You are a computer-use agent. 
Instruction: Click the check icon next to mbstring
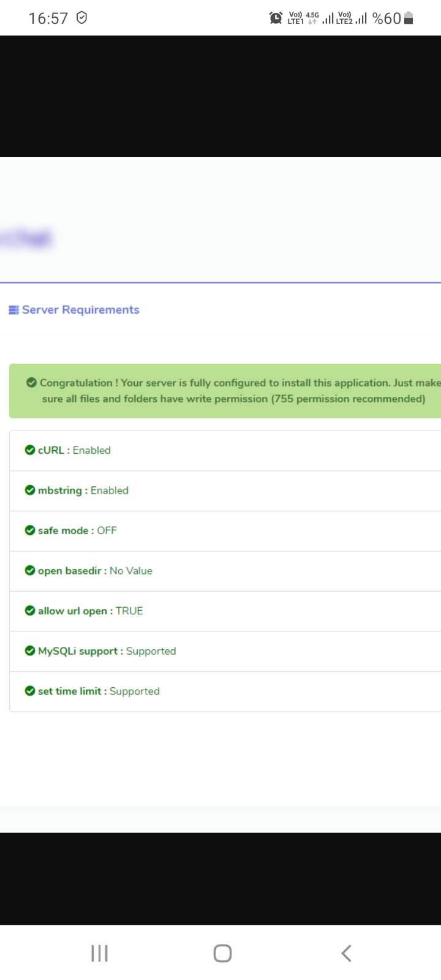pos(29,490)
